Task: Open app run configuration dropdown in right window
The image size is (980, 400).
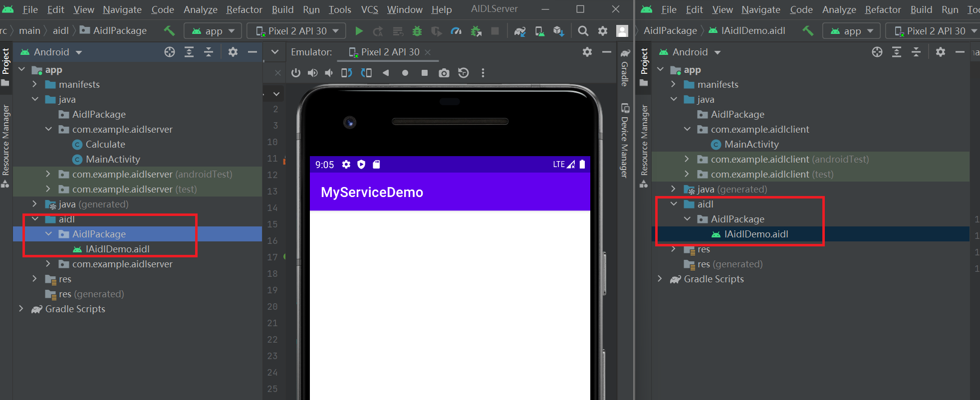Action: [851, 31]
